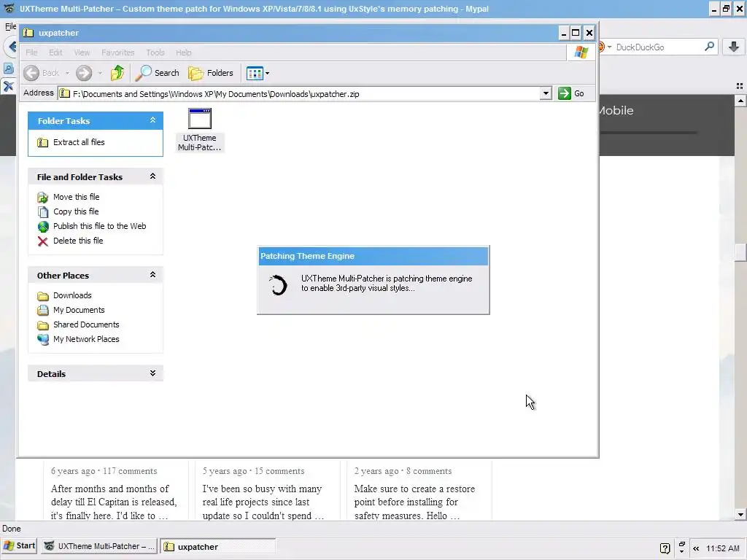The height and width of the screenshot is (560, 747).
Task: Click the magnifier search icon in Mypal
Action: point(709,47)
